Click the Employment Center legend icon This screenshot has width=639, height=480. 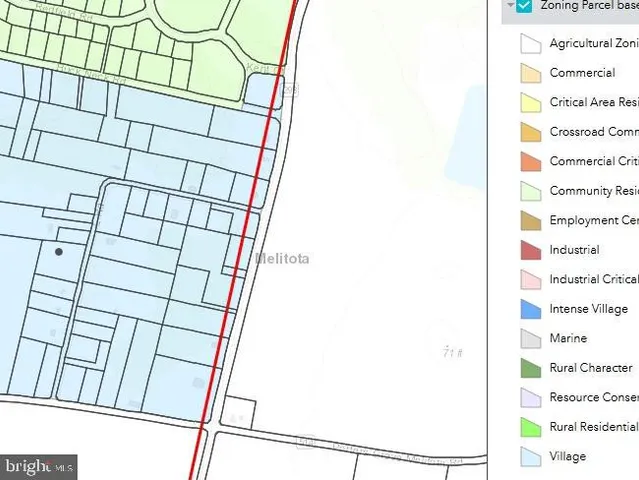[530, 221]
